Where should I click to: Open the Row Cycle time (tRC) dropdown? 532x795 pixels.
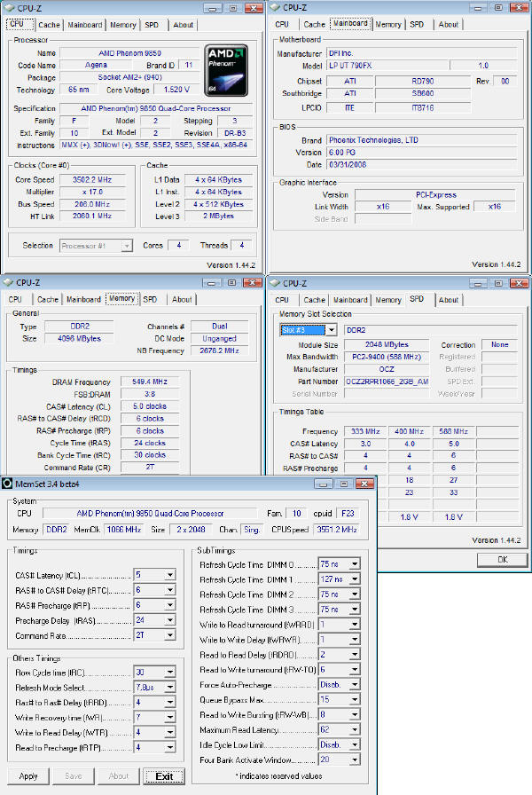tap(169, 673)
